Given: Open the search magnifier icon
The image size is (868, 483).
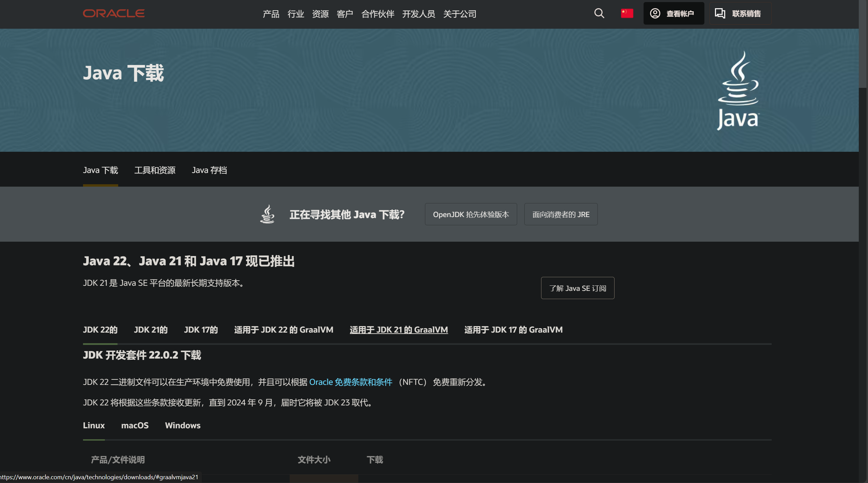Looking at the screenshot, I should pyautogui.click(x=599, y=13).
